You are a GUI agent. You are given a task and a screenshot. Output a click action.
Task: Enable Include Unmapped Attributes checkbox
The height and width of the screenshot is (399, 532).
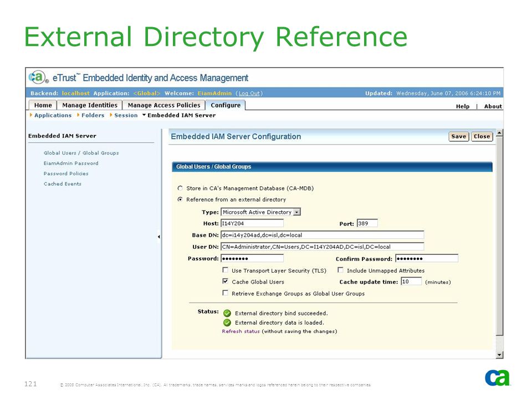click(340, 270)
